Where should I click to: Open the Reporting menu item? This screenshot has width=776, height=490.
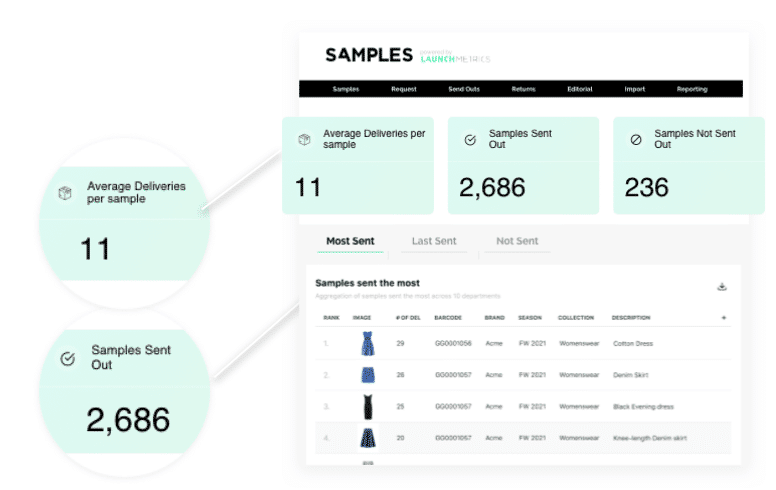692,89
